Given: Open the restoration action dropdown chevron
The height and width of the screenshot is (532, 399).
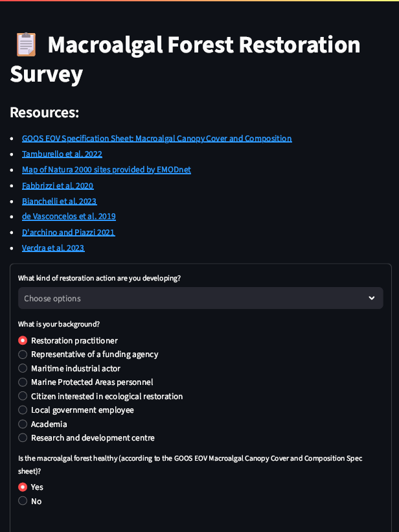Looking at the screenshot, I should [372, 298].
